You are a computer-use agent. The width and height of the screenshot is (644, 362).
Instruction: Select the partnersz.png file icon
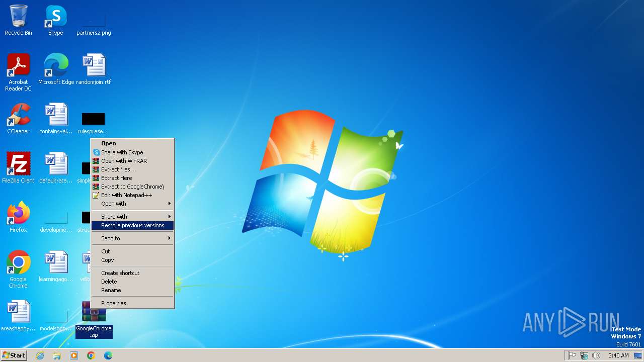94,20
